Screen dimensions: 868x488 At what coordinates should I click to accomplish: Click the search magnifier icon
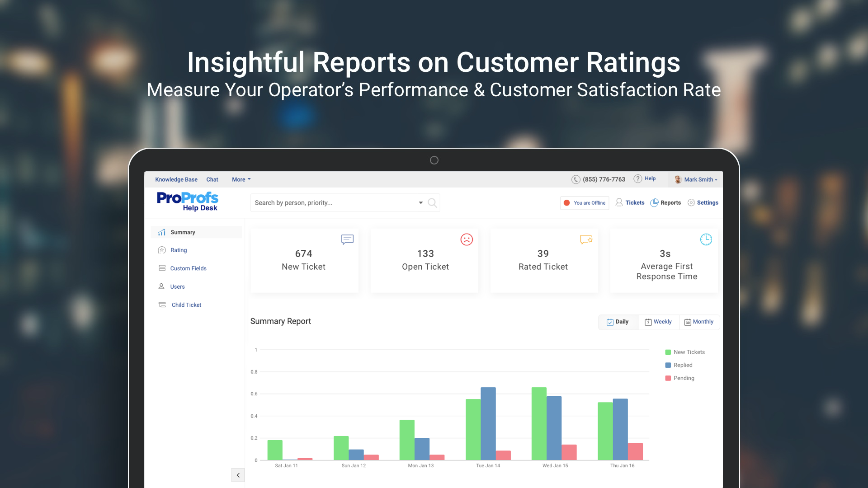432,203
